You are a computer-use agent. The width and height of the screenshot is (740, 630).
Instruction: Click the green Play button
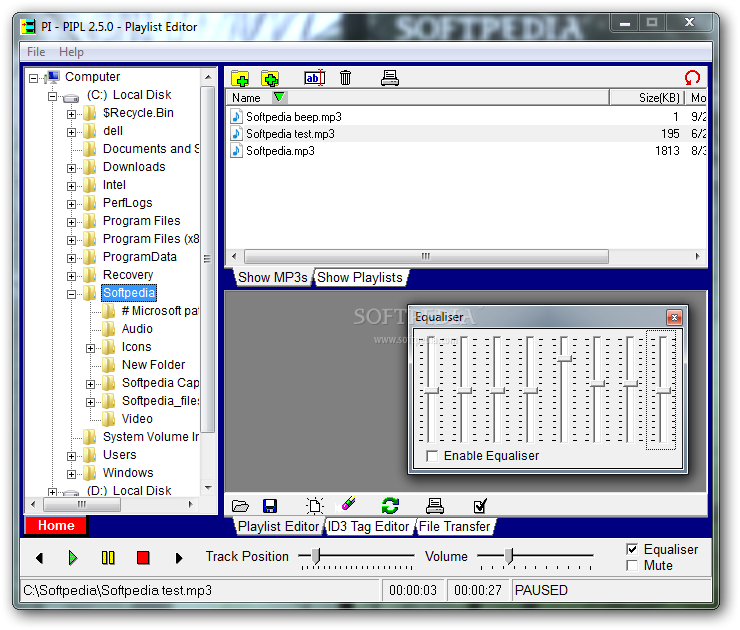pyautogui.click(x=73, y=558)
